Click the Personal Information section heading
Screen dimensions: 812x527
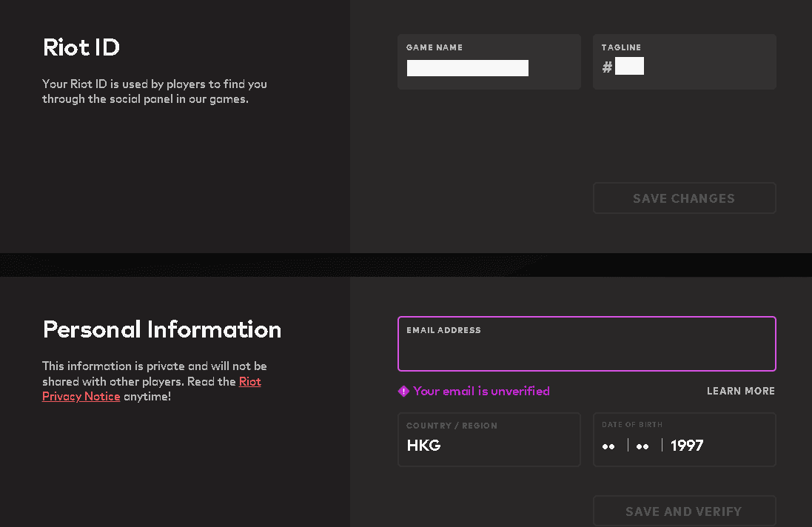pyautogui.click(x=162, y=329)
